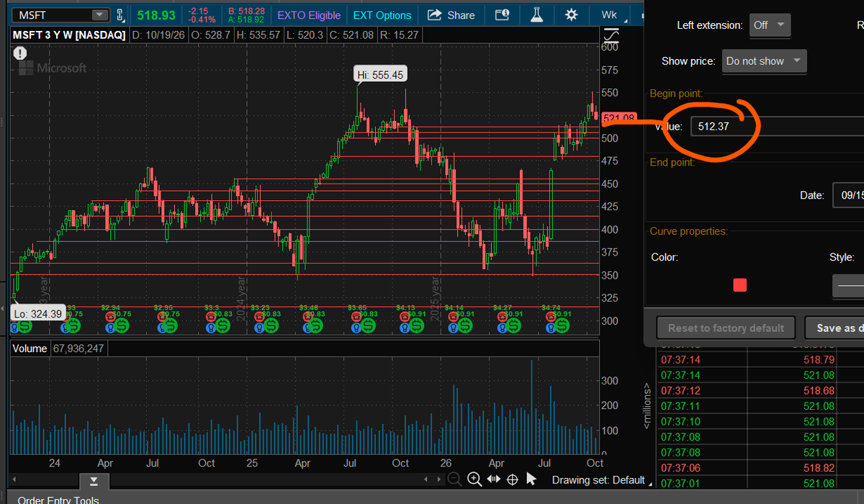Click the Share arrow icon
Image resolution: width=864 pixels, height=504 pixels.
[x=434, y=15]
